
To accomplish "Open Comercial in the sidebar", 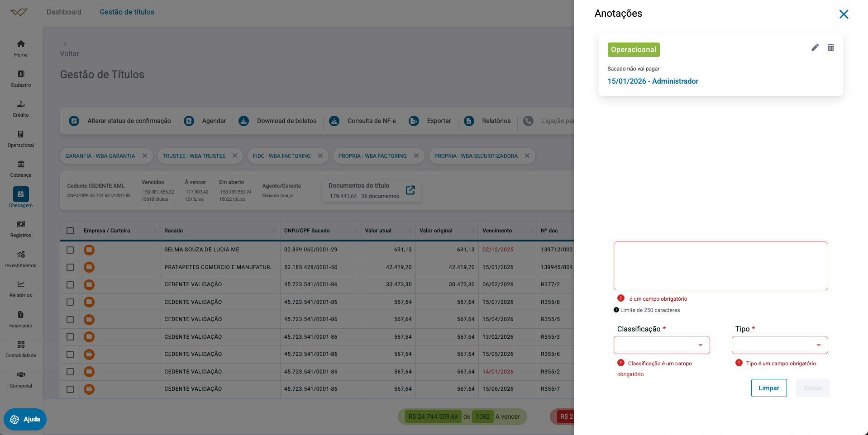I will [21, 380].
